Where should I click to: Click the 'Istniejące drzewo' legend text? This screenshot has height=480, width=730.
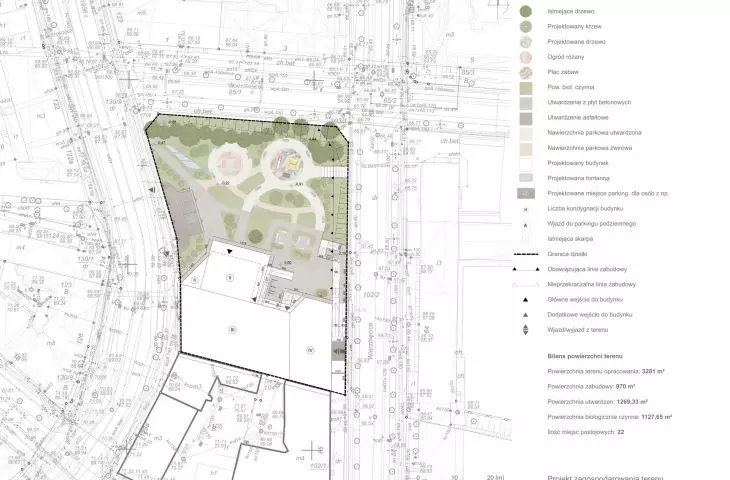pos(571,11)
